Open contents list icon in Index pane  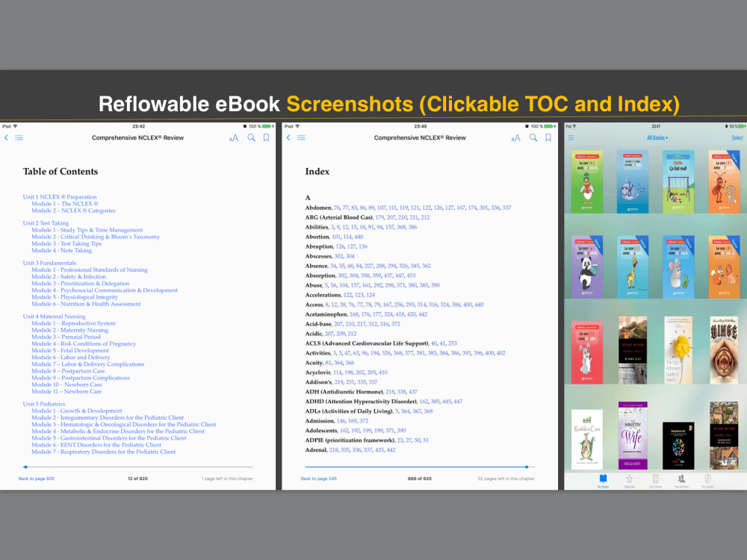(x=301, y=137)
